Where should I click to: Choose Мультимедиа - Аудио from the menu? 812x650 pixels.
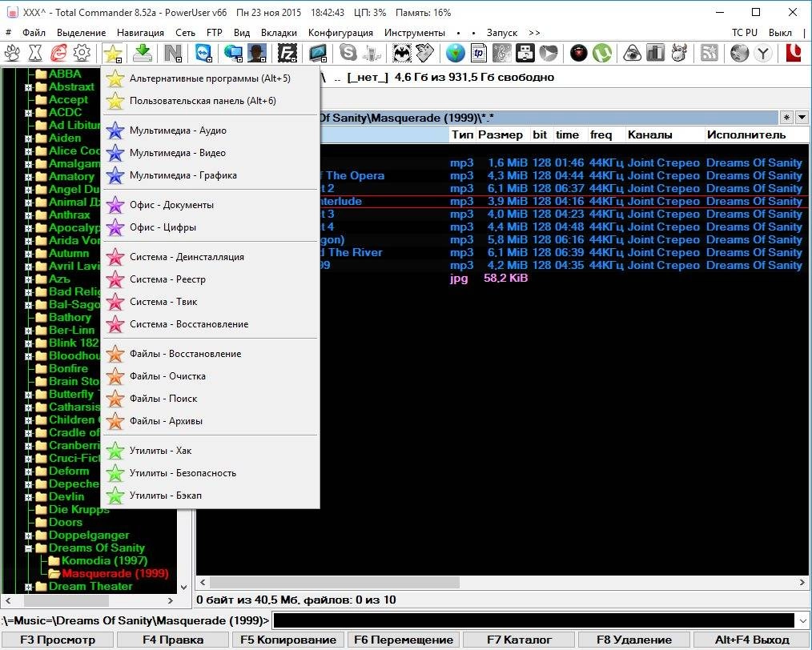coord(211,130)
